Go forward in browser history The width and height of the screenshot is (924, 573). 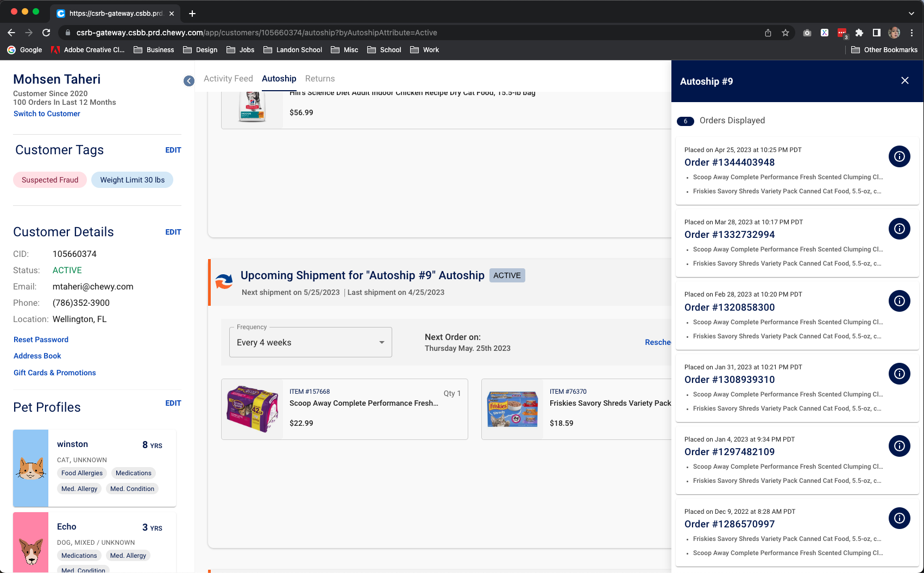29,33
